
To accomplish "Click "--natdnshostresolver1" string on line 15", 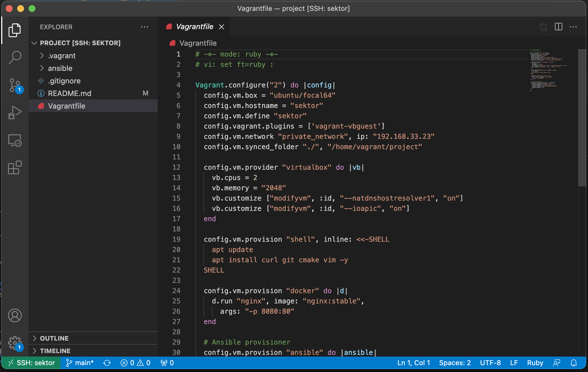I will pyautogui.click(x=387, y=198).
